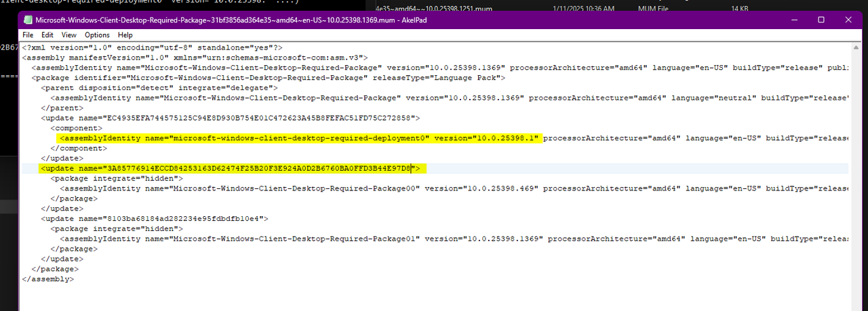Click the closing </assembly> tag
Screen dimensions: 868x311
pyautogui.click(x=47, y=278)
